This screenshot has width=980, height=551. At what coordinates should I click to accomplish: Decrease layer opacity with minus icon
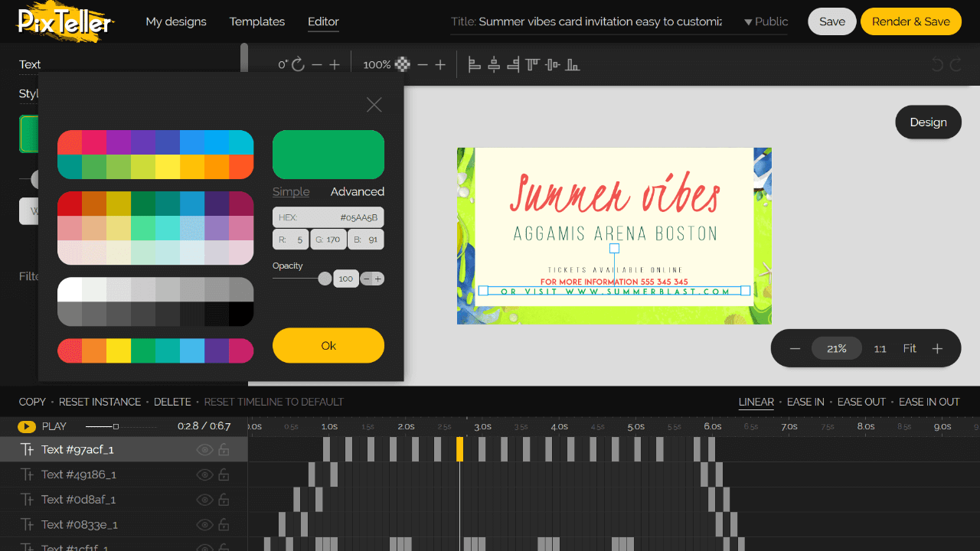423,65
